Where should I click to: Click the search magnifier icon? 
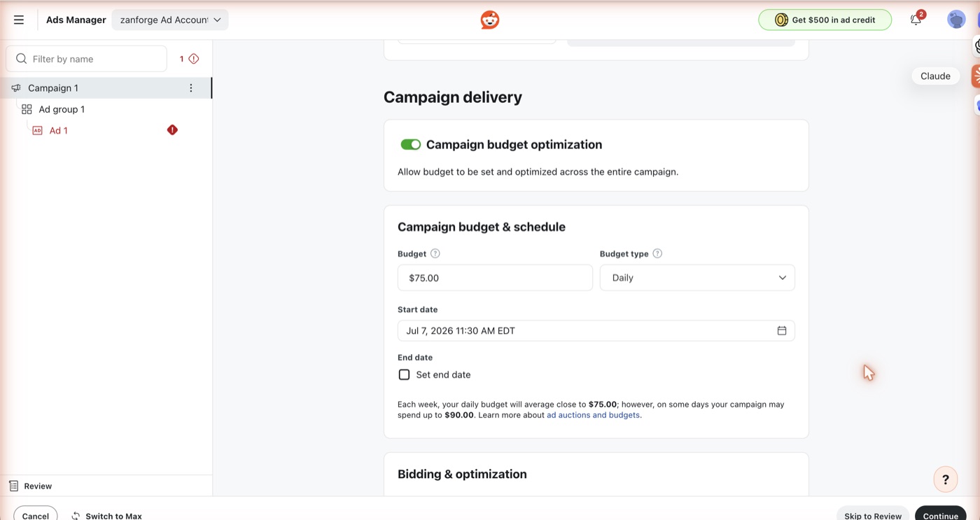22,59
